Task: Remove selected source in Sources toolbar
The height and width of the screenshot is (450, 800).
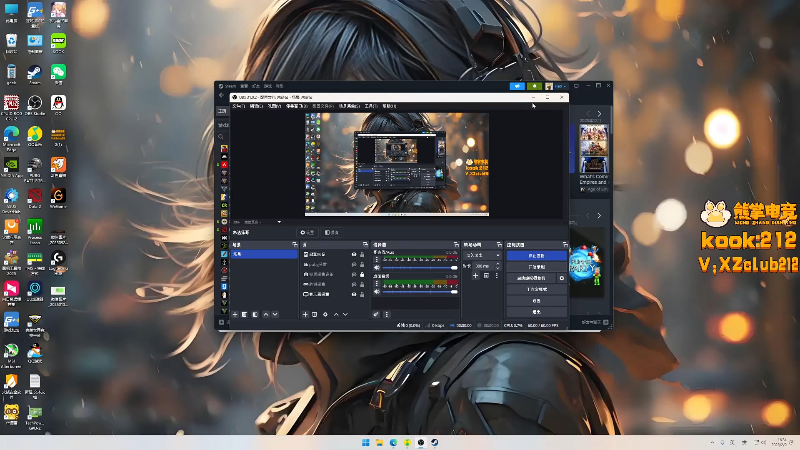Action: pos(315,314)
